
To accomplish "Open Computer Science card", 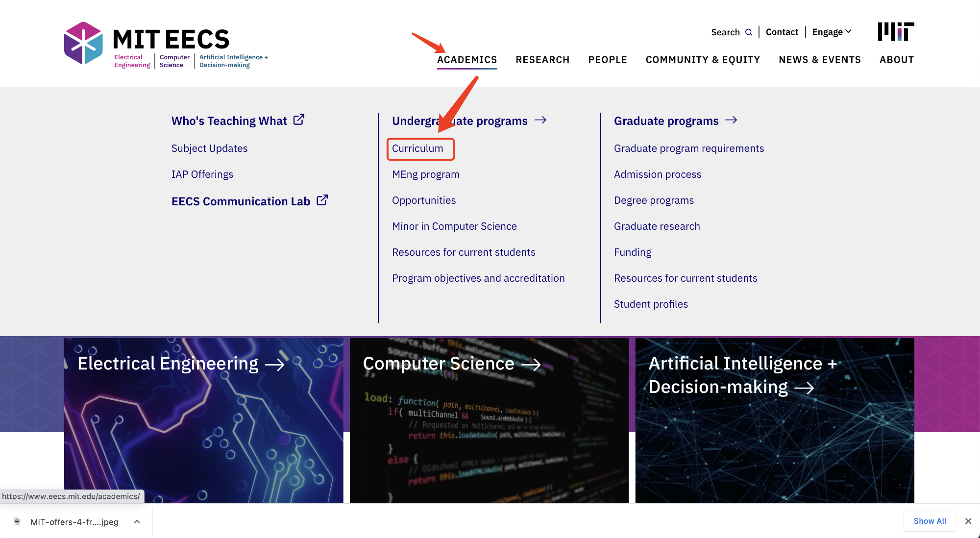I will click(x=489, y=420).
